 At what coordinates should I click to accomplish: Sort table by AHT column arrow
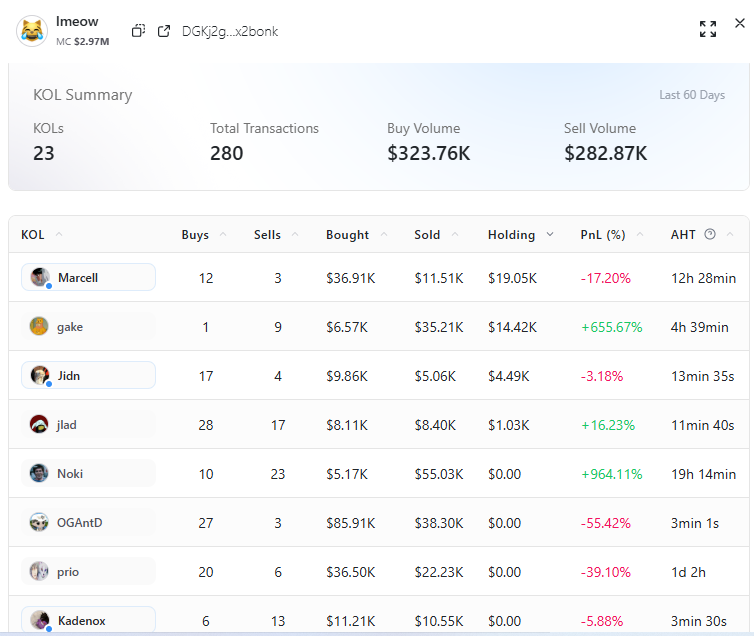[730, 235]
